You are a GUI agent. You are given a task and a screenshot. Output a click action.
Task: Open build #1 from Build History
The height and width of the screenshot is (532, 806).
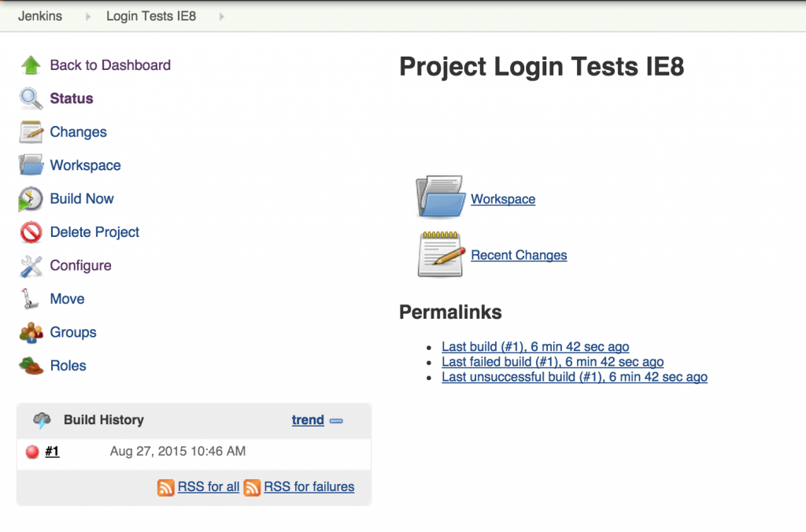click(52, 451)
